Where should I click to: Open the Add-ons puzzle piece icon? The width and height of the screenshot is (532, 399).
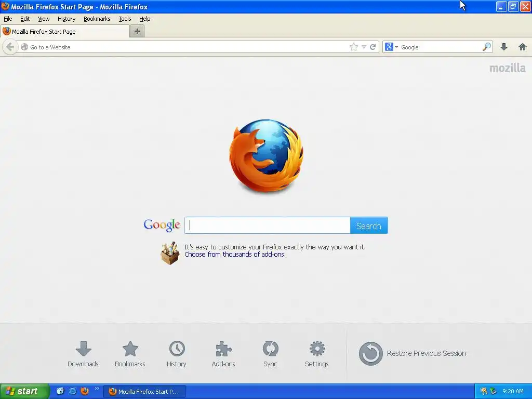[223, 349]
